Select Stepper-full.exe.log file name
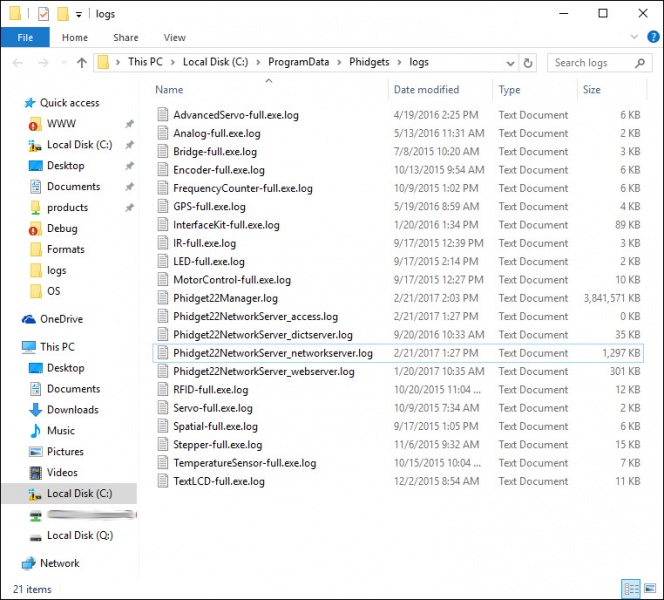Viewport: 664px width, 600px height. coord(218,445)
